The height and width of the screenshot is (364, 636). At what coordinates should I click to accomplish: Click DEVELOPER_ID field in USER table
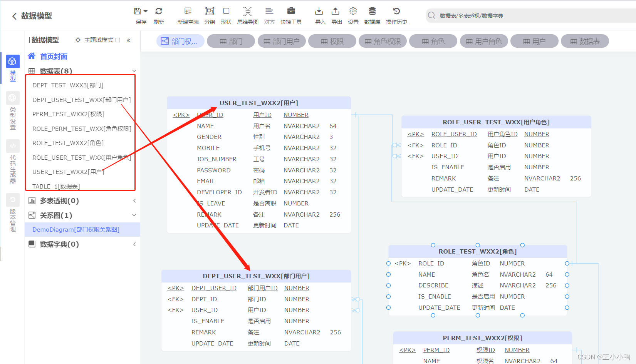point(219,192)
